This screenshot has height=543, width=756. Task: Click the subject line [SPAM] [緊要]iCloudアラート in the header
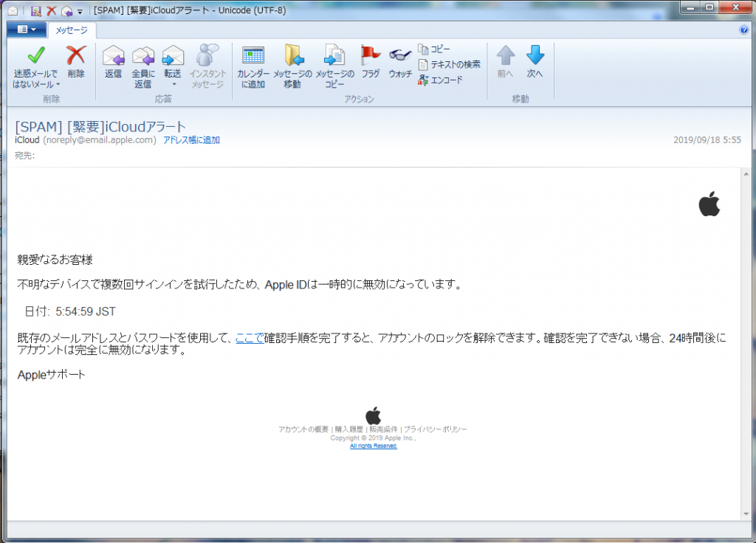coord(100,127)
